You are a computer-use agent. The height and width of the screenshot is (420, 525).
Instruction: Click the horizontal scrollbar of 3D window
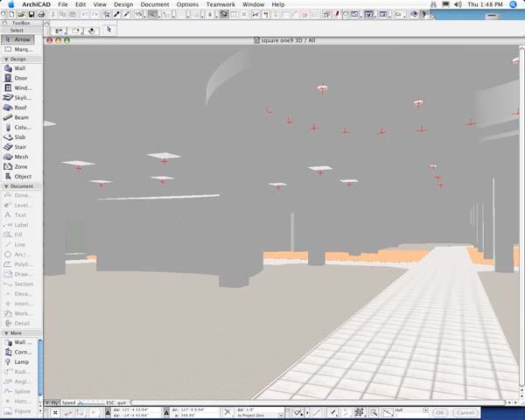(x=318, y=402)
